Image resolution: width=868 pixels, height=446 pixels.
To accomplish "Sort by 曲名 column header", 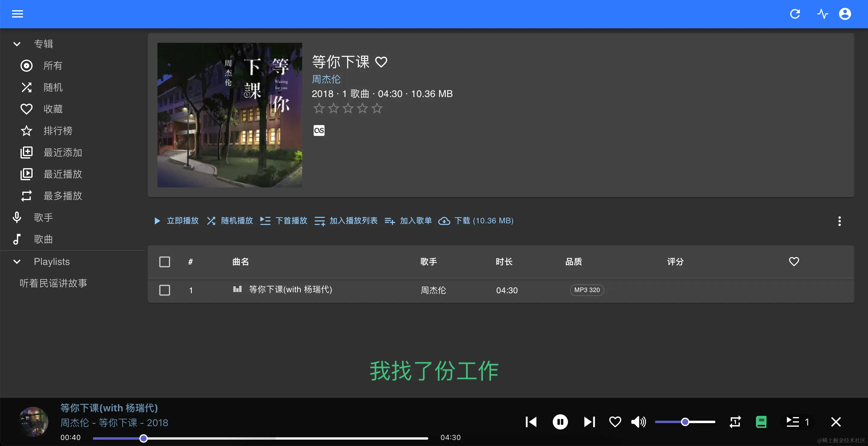I will [241, 262].
